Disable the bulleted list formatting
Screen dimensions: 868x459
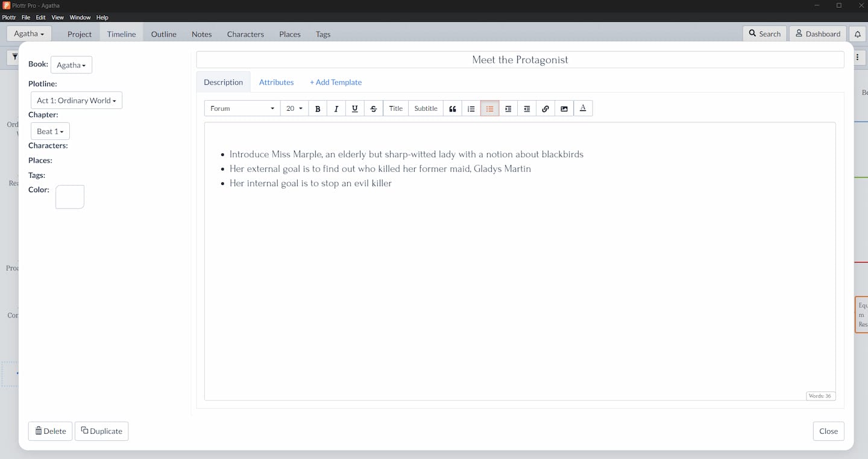pos(489,108)
